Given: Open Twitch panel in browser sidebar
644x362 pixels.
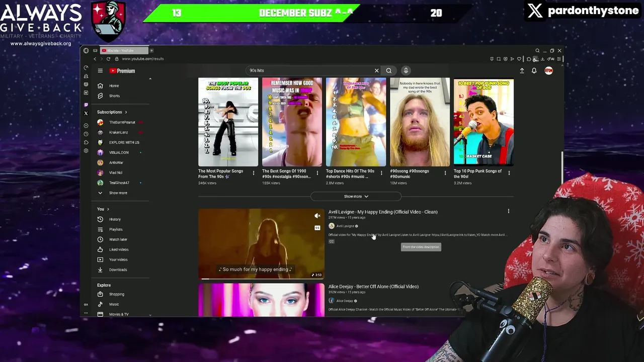Looking at the screenshot, I should (x=86, y=105).
